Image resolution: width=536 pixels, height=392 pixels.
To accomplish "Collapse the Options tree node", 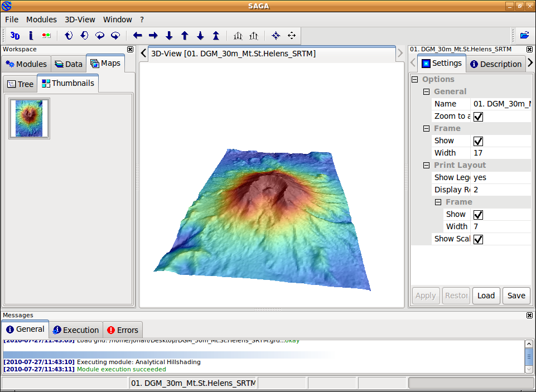I will (x=414, y=80).
